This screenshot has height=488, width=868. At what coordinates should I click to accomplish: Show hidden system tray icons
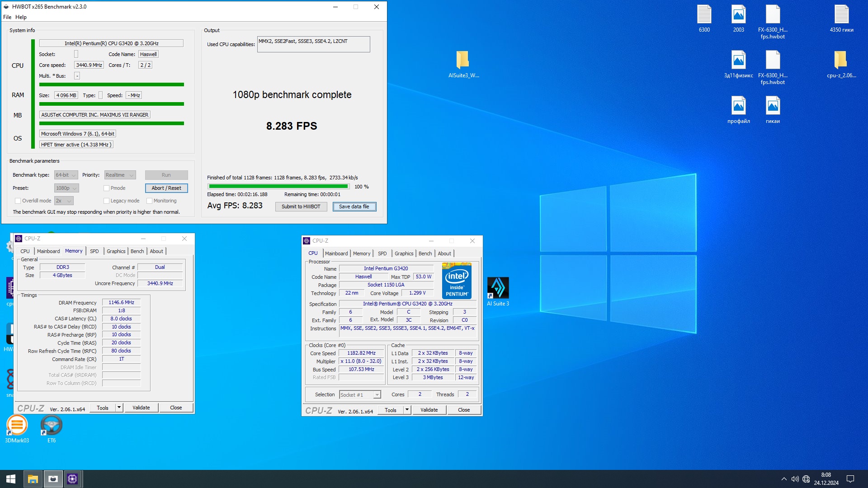[784, 479]
